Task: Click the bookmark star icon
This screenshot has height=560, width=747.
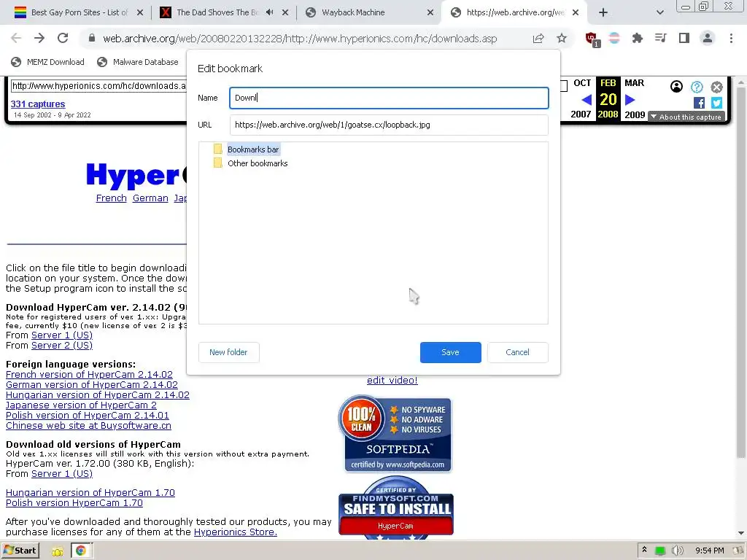Action: pyautogui.click(x=562, y=38)
